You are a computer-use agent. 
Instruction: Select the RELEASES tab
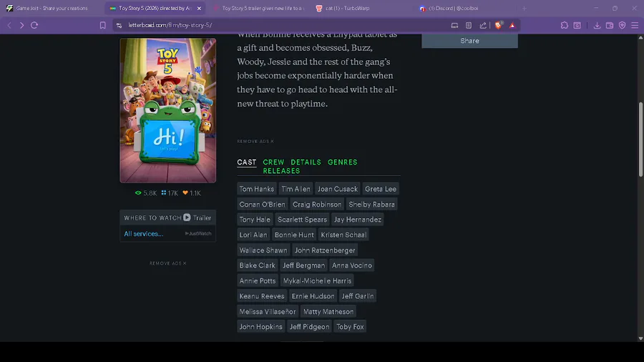coord(281,171)
